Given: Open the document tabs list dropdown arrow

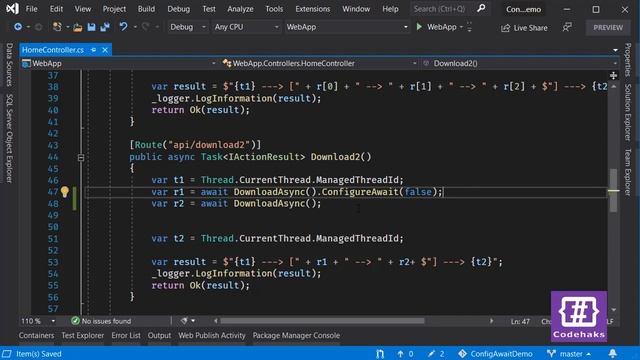Looking at the screenshot, I should point(615,50).
